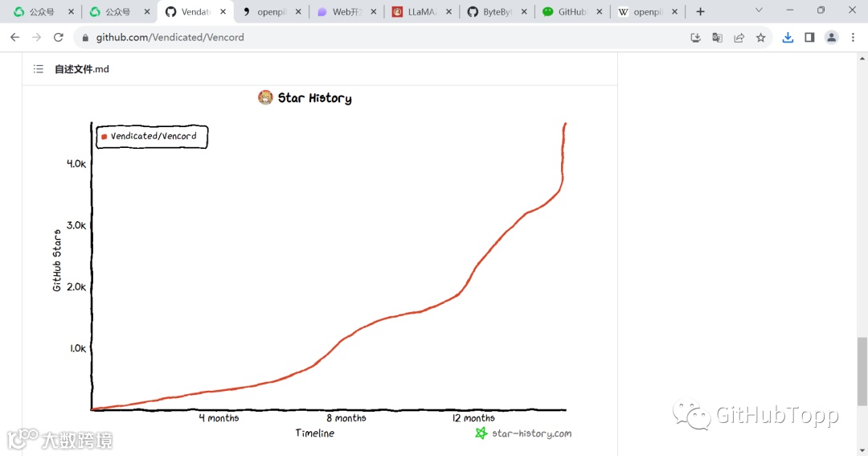The image size is (868, 456).
Task: Click the page vertical scrollbar thumb
Action: tap(862, 372)
